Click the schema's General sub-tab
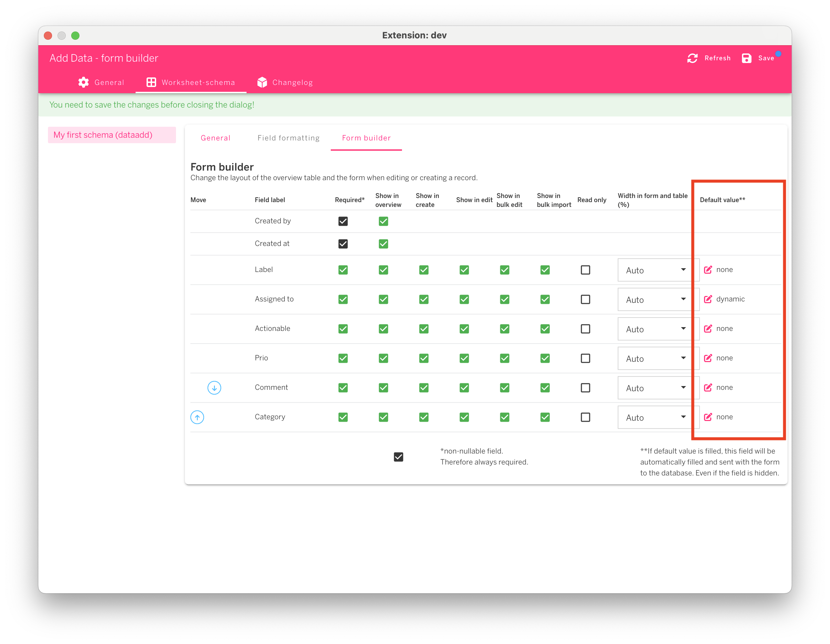Viewport: 830px width, 644px height. [x=215, y=138]
